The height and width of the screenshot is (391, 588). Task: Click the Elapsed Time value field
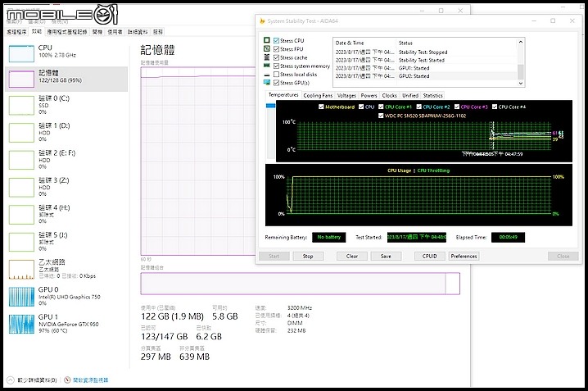point(508,237)
